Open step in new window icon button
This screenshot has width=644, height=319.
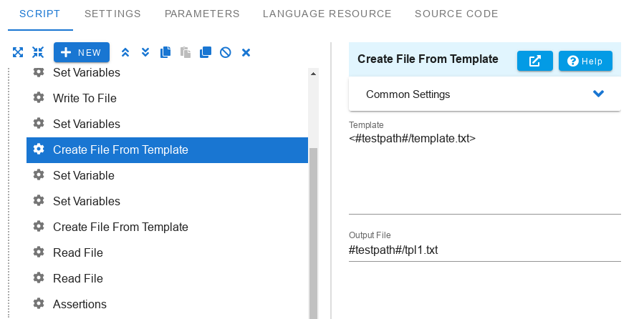click(534, 61)
